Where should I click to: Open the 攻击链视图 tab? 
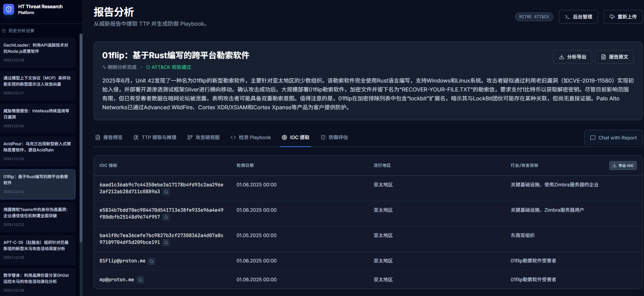(x=203, y=137)
